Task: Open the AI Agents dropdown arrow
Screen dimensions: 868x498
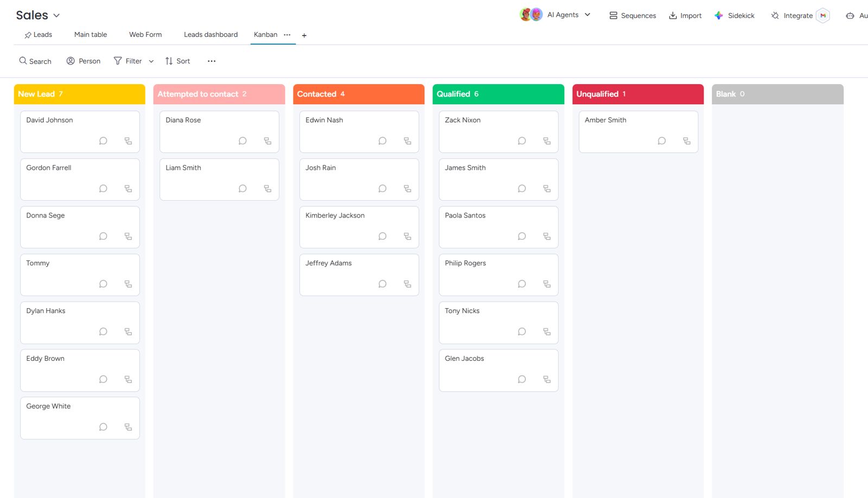Action: click(x=588, y=15)
